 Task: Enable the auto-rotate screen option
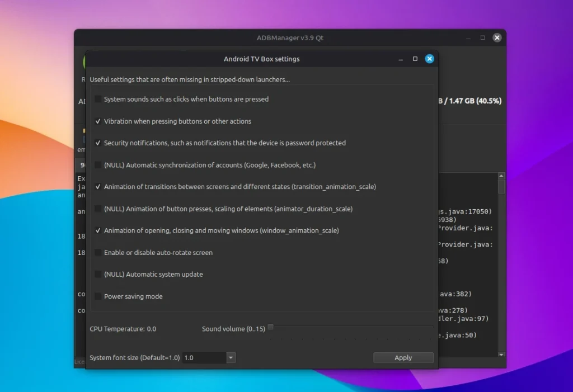98,253
